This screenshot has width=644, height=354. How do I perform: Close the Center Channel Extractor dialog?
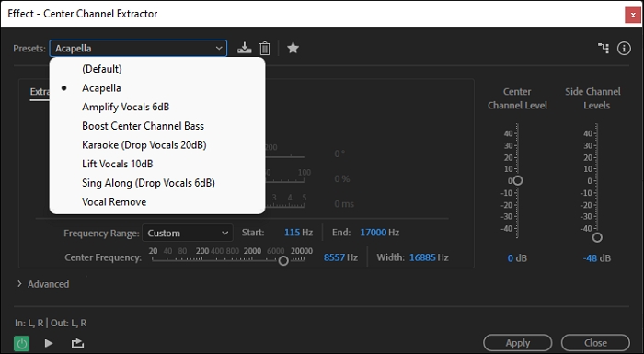pos(633,15)
